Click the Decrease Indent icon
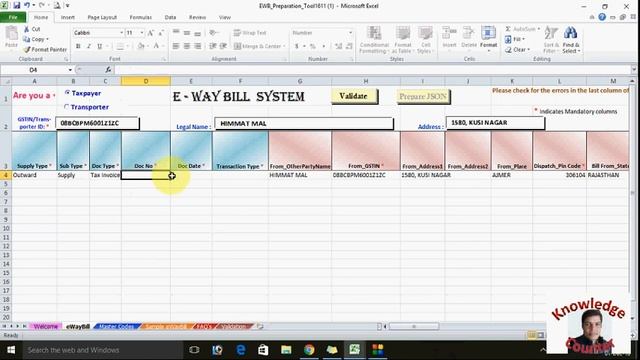Viewport: 640px width, 360px height. [x=213, y=46]
